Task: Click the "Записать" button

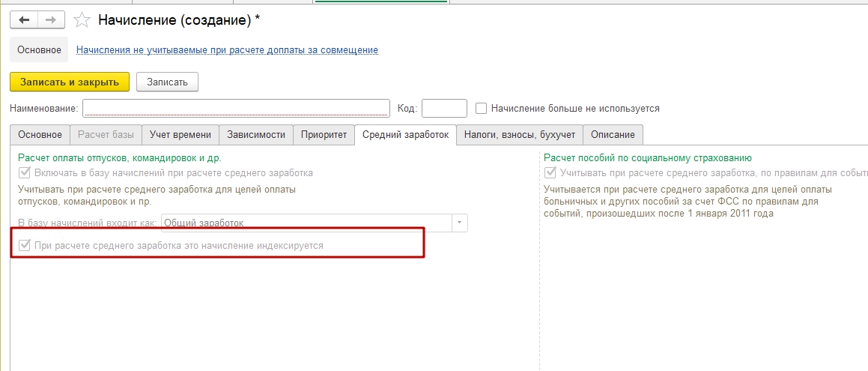Action: pyautogui.click(x=167, y=82)
